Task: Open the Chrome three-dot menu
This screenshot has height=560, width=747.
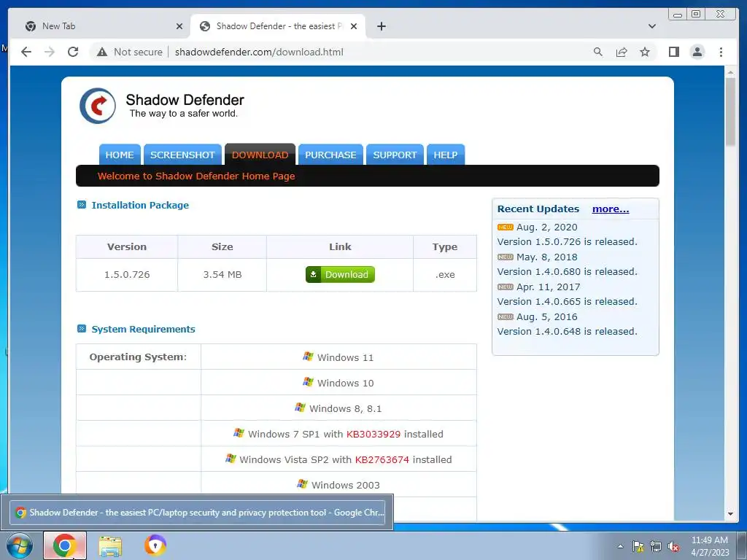Action: click(x=721, y=52)
